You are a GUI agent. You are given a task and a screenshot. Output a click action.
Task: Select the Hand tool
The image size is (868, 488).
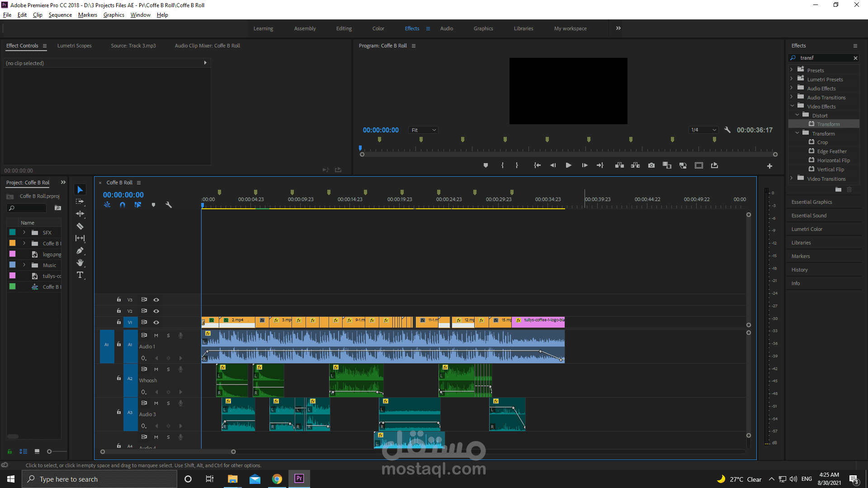[80, 263]
